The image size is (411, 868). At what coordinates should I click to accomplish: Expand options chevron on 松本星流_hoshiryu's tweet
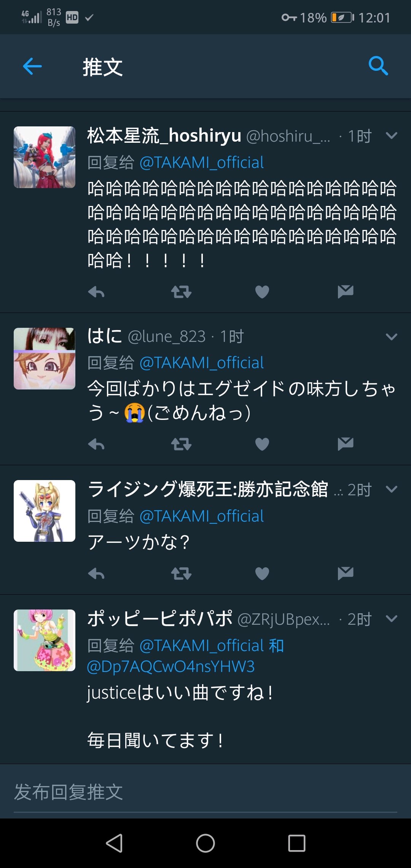tap(391, 136)
